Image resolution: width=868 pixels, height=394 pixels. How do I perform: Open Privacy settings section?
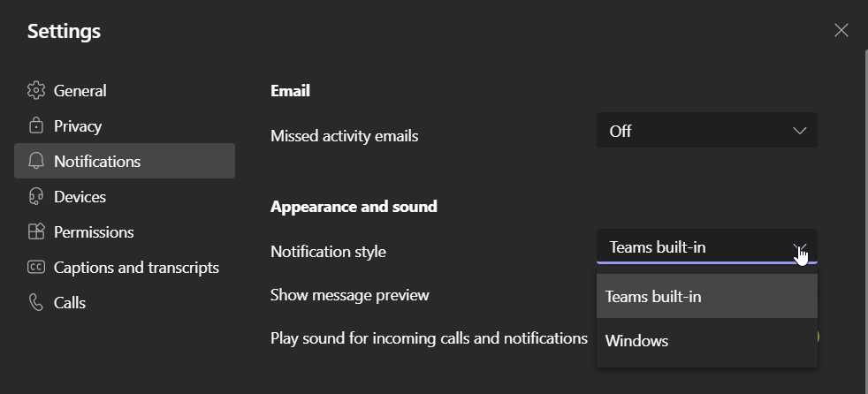tap(125, 125)
